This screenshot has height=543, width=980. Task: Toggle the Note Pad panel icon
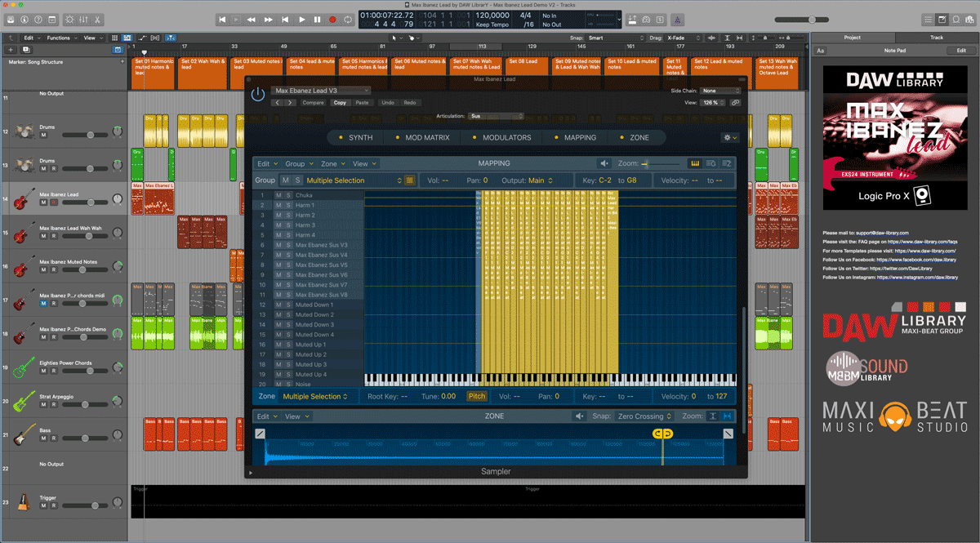942,19
